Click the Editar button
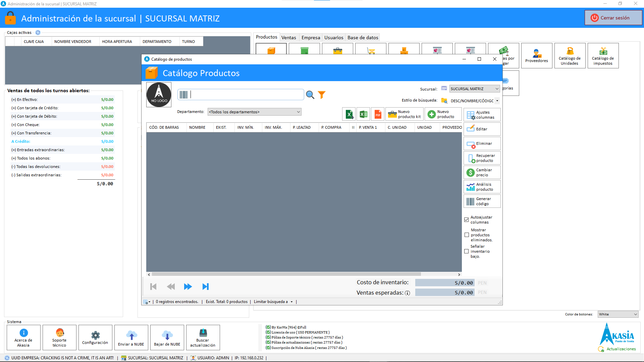This screenshot has width=644, height=362. click(x=482, y=129)
